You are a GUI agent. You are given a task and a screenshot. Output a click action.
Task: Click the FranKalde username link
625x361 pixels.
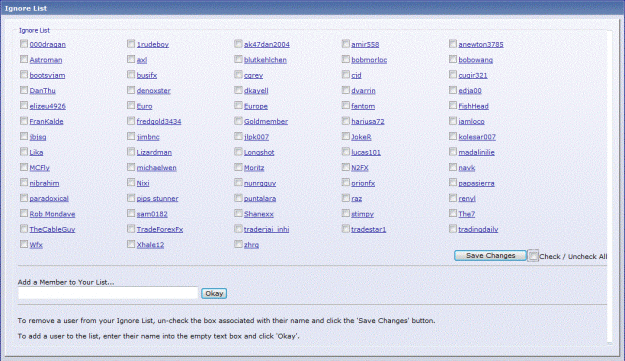[x=46, y=122]
